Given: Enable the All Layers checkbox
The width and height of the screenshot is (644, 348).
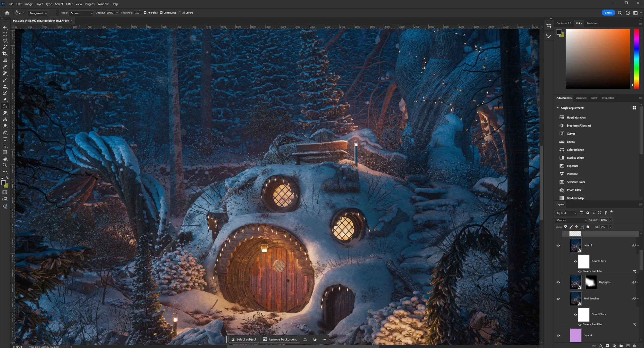Looking at the screenshot, I should [x=180, y=13].
